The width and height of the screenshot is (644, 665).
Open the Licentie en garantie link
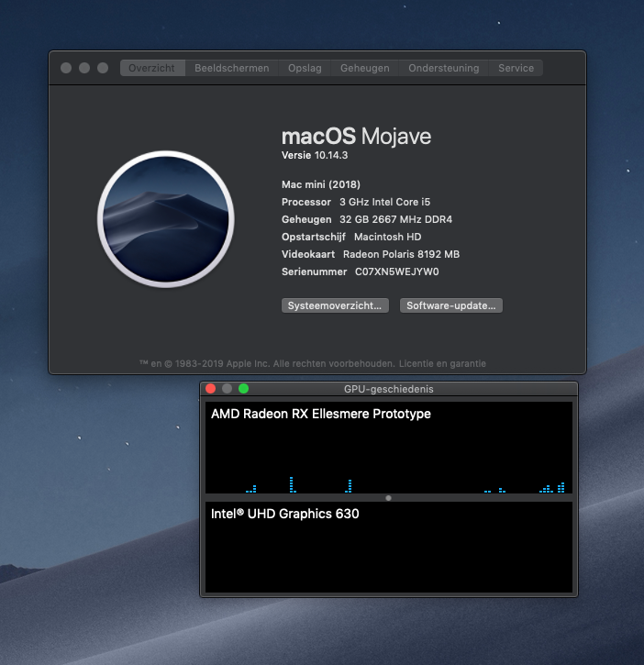[x=442, y=363]
